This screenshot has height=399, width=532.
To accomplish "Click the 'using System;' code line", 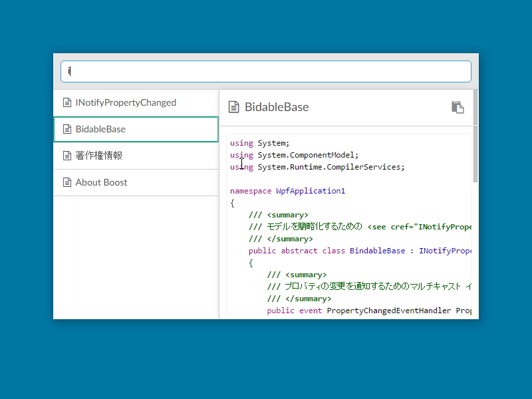I will point(260,143).
